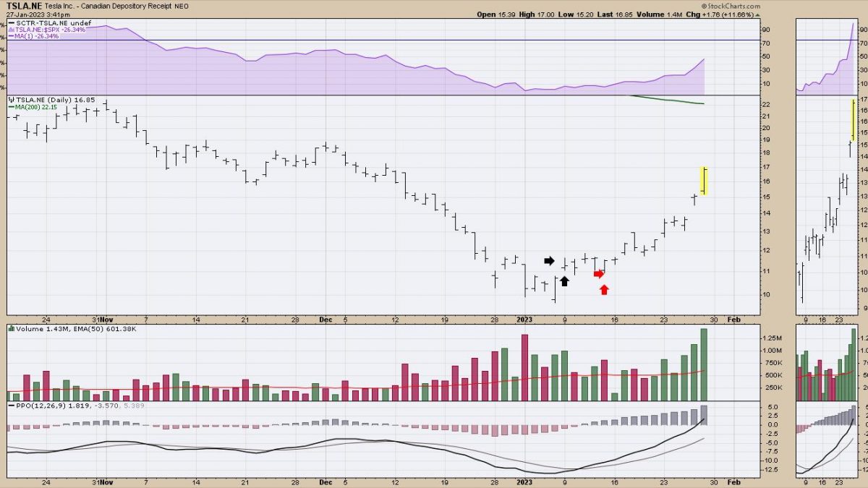Click the Last 16.85 value in the header
The image size is (868, 488).
click(613, 14)
